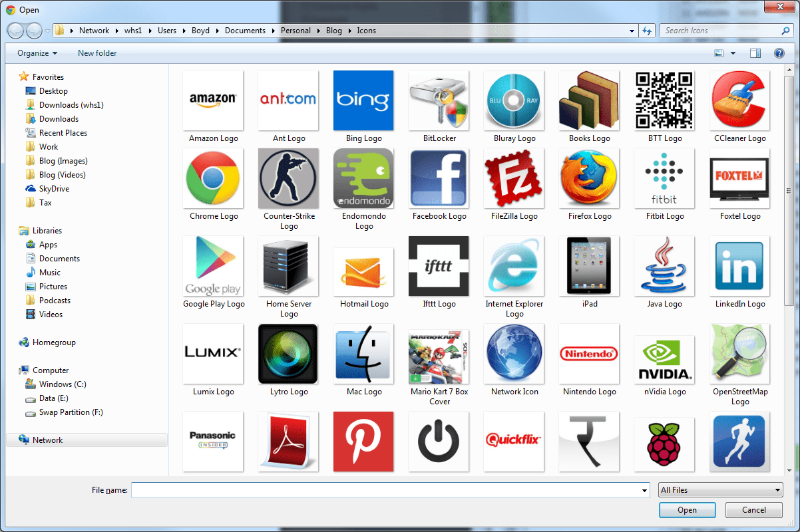Open SkyDrive in the navigation pane

click(x=54, y=189)
